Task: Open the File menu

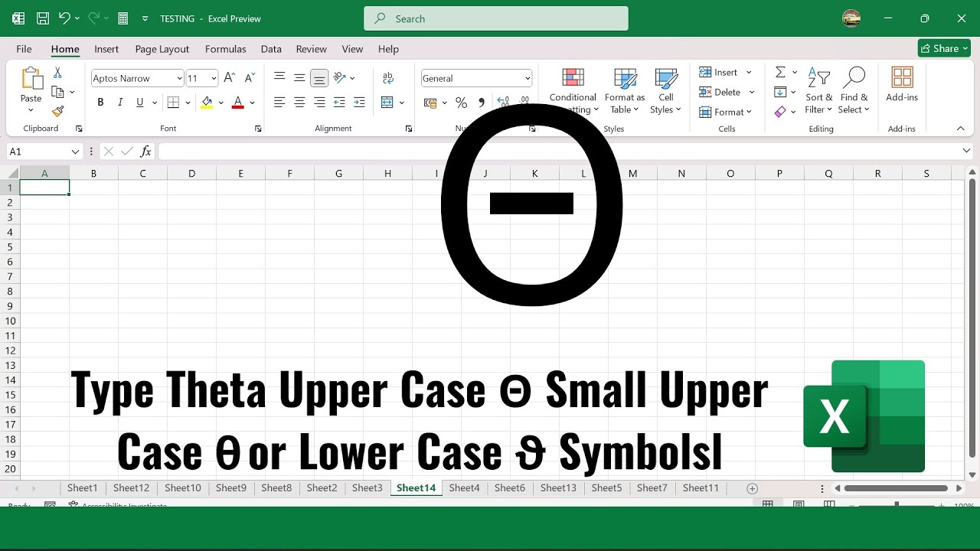Action: [24, 49]
